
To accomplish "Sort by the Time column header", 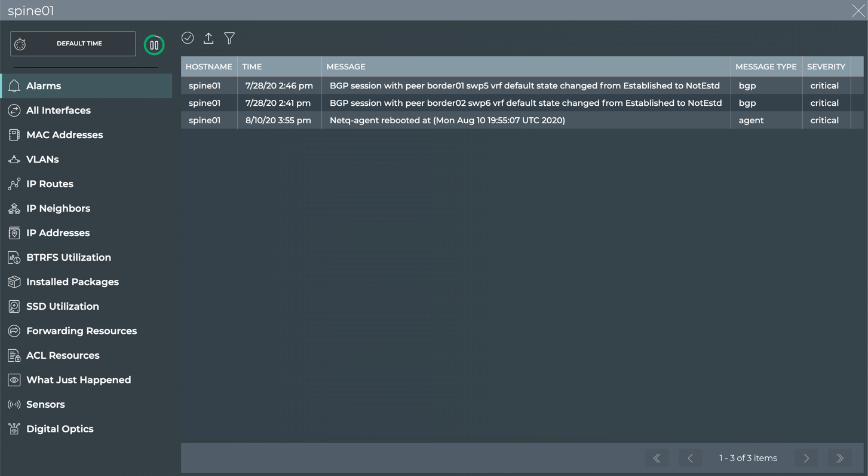I will coord(252,67).
